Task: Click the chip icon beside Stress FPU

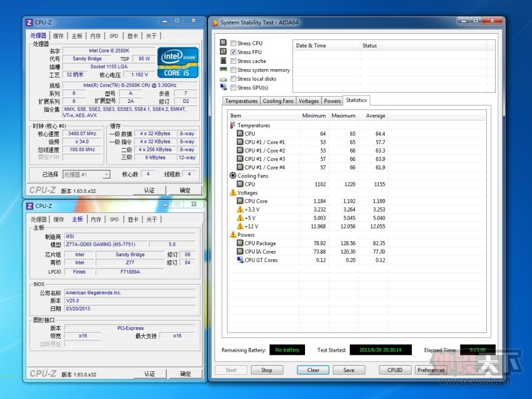Action: click(x=223, y=51)
